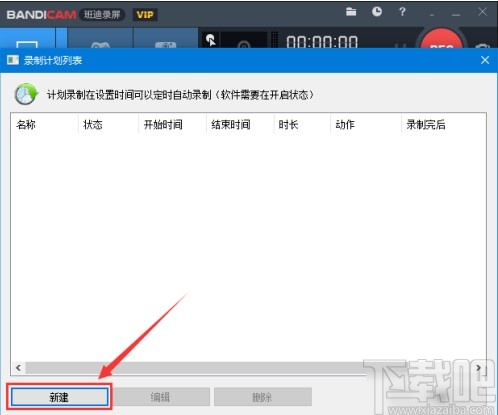Image resolution: width=498 pixels, height=415 pixels.
Task: Sort by the 结束时间 column header
Action: coord(240,125)
